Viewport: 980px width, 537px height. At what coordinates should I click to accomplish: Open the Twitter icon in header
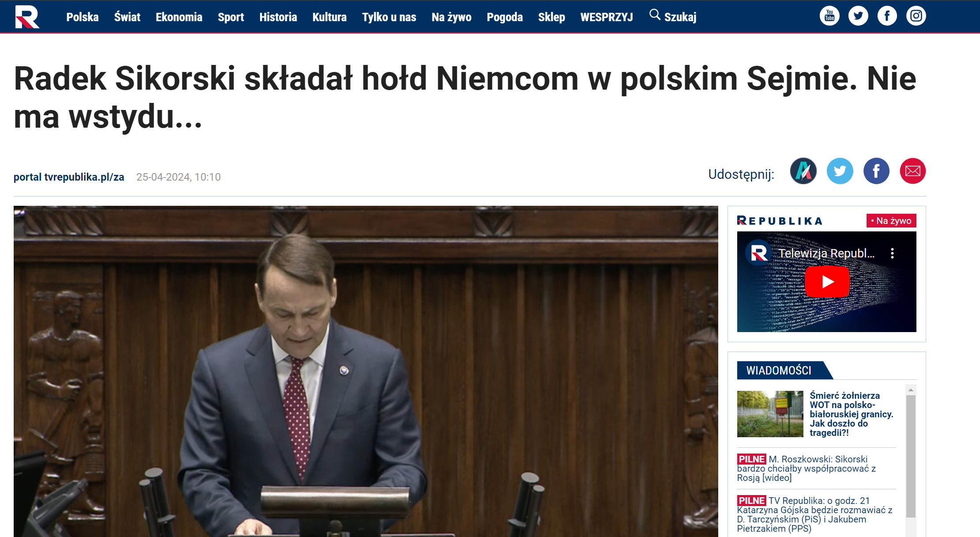click(x=858, y=16)
